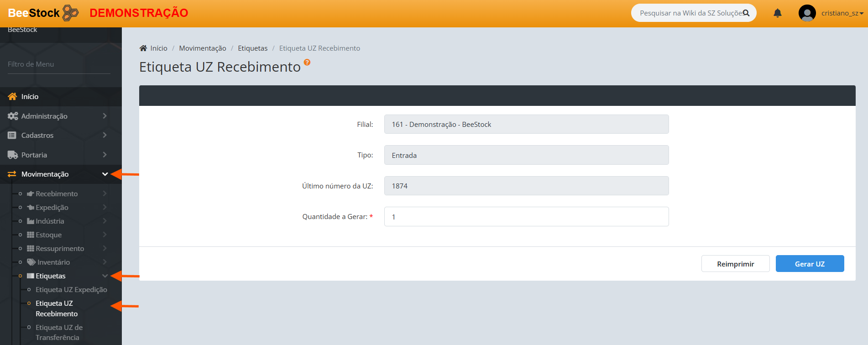This screenshot has width=868, height=345.
Task: Click the user avatar picture
Action: point(807,13)
